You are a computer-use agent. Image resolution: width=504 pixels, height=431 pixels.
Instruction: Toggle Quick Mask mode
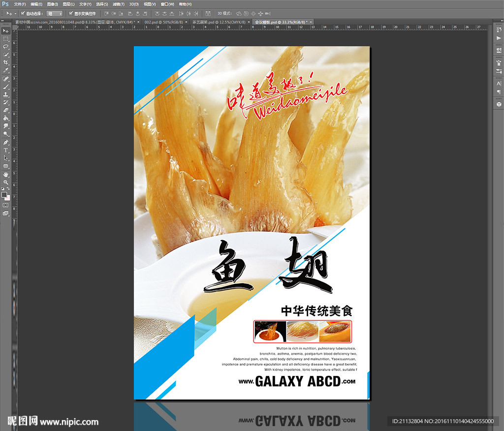click(6, 205)
